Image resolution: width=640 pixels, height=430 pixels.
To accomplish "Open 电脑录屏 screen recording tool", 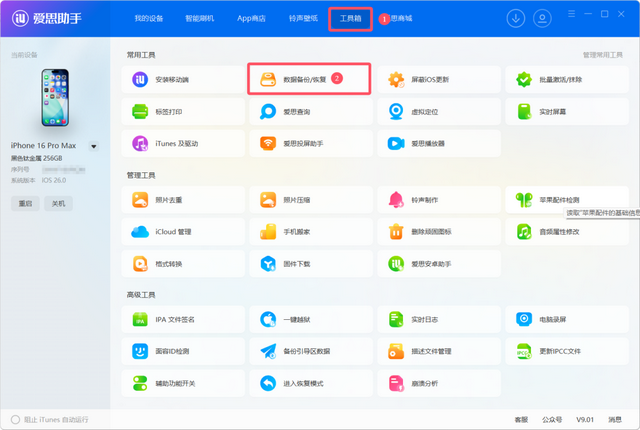I will (x=567, y=319).
